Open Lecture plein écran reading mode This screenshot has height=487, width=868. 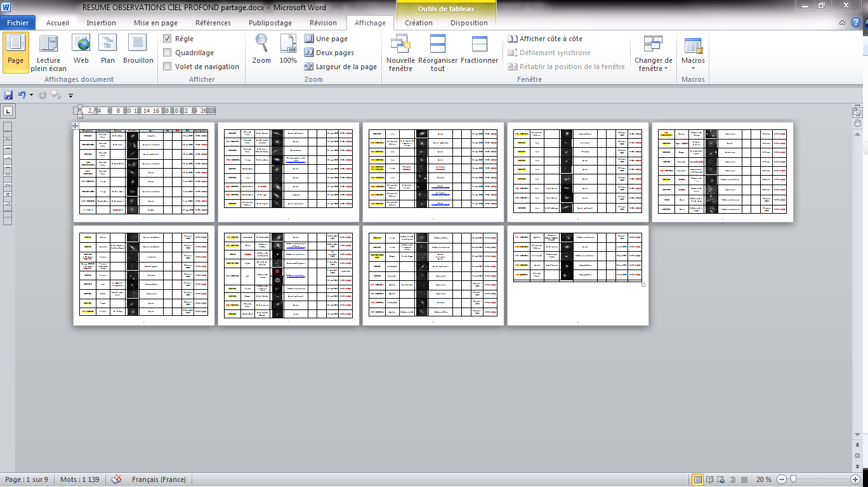tap(48, 53)
